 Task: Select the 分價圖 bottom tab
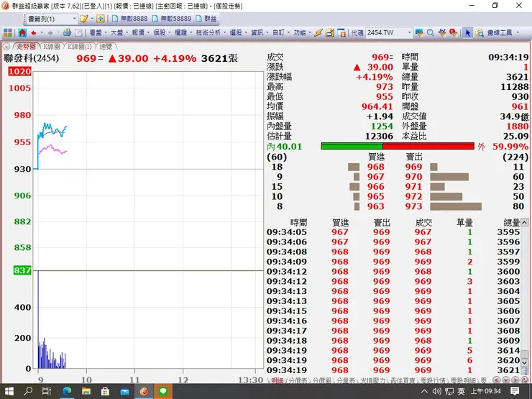coord(321,381)
